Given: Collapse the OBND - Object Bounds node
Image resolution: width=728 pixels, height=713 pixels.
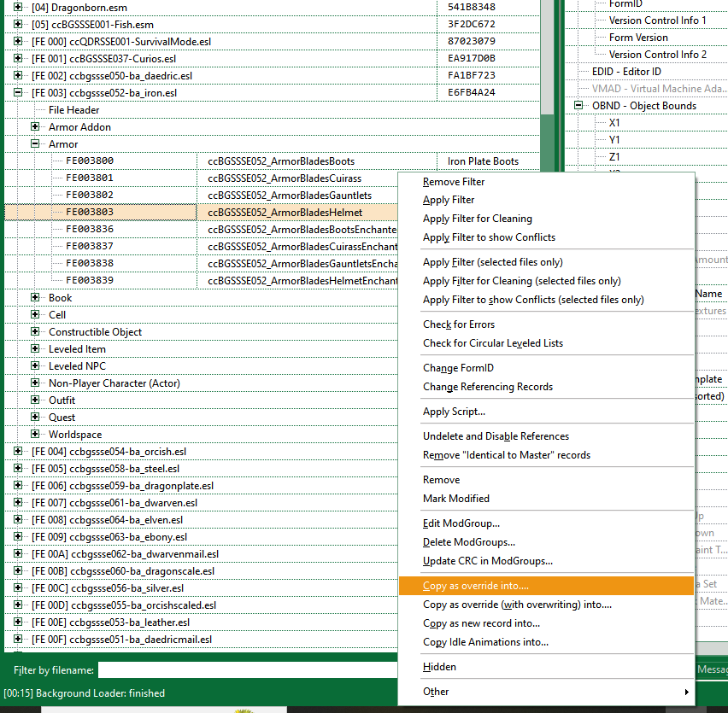Looking at the screenshot, I should 578,105.
